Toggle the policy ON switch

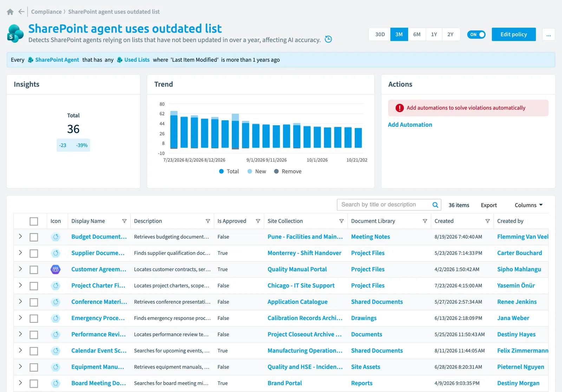click(476, 34)
